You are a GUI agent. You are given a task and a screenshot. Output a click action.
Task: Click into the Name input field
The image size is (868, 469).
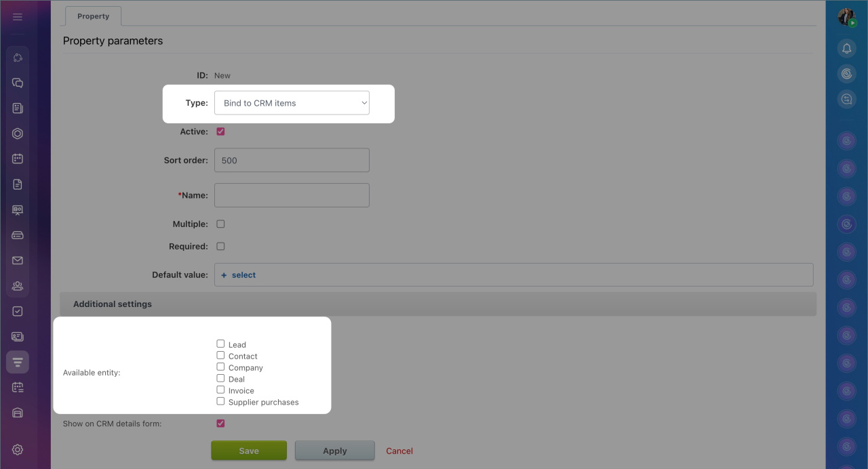coord(292,195)
